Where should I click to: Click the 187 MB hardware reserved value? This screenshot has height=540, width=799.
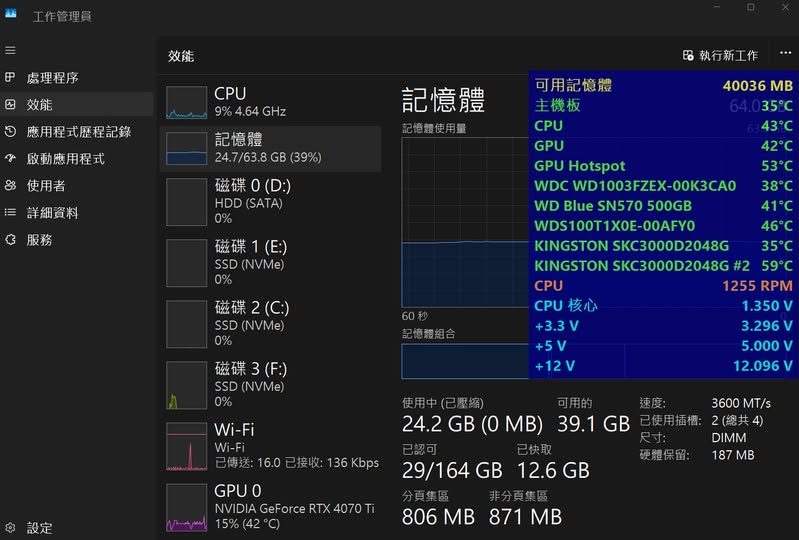pos(733,455)
